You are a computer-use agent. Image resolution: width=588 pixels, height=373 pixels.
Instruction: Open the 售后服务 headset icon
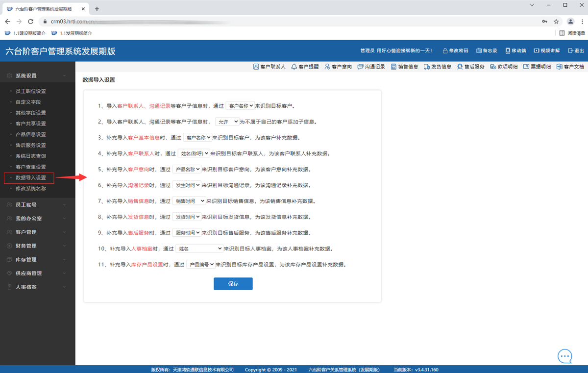(x=460, y=67)
